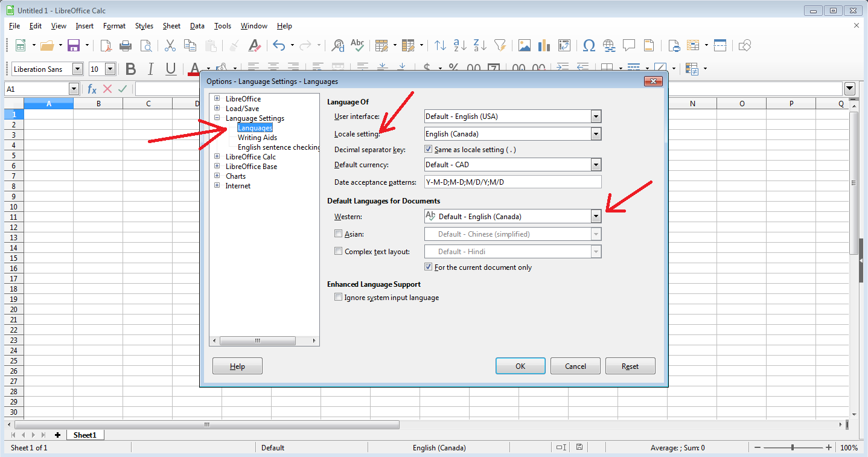Viewport: 868px width, 457px height.
Task: Insert a chart with the chart icon
Action: [544, 45]
